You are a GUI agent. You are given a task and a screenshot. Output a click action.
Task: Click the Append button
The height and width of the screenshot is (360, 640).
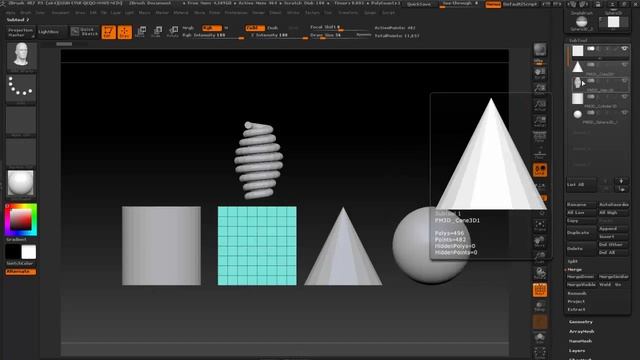point(613,229)
